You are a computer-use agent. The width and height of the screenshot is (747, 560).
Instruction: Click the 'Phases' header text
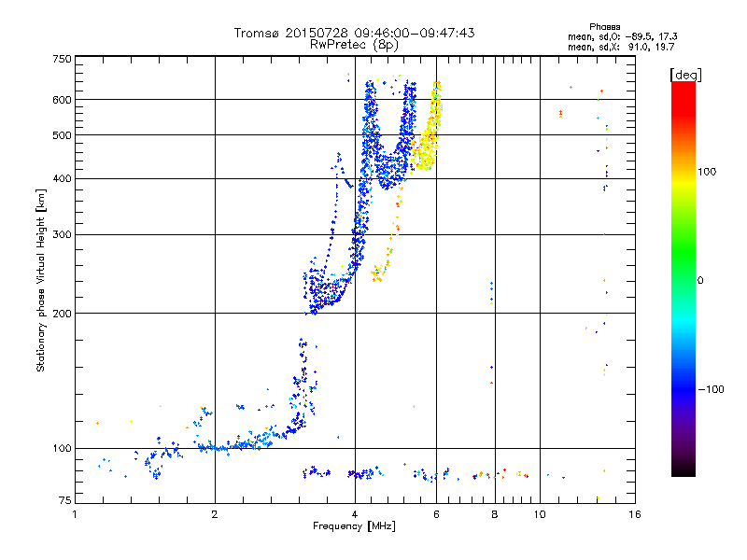click(x=604, y=27)
